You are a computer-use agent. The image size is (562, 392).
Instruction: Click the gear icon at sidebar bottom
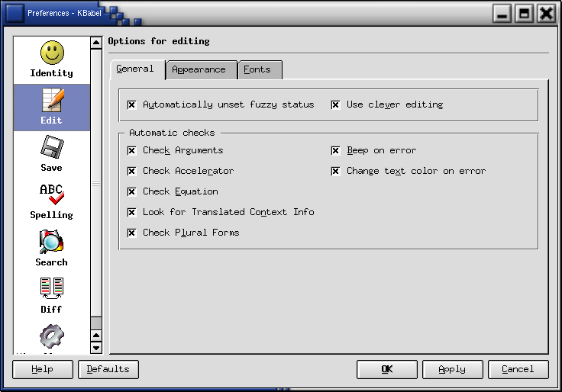(x=51, y=336)
